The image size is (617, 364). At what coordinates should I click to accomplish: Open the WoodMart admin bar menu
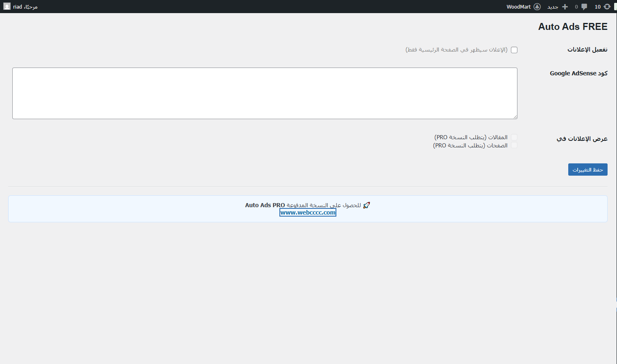pyautogui.click(x=519, y=7)
